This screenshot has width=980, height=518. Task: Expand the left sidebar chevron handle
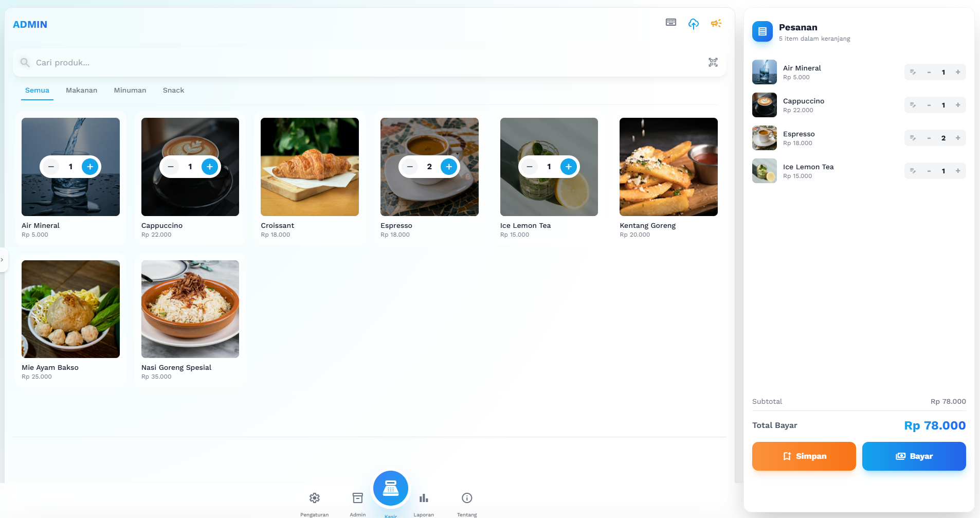click(x=3, y=260)
